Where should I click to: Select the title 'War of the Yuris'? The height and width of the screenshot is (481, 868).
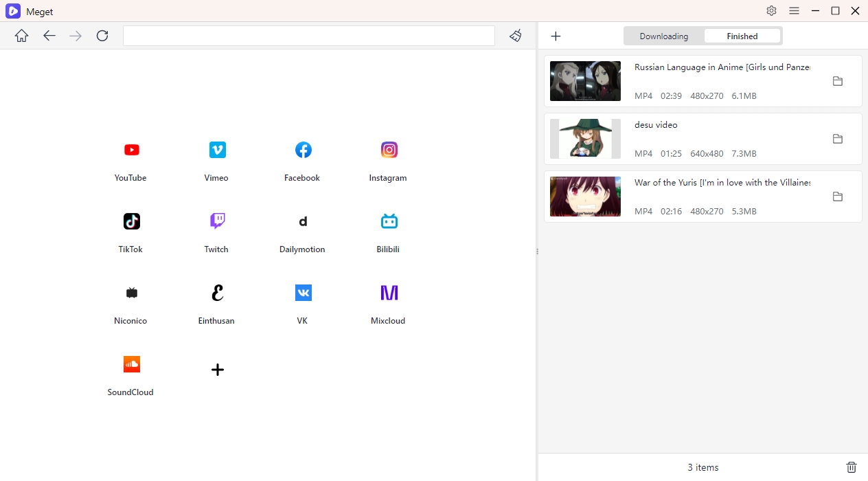722,183
